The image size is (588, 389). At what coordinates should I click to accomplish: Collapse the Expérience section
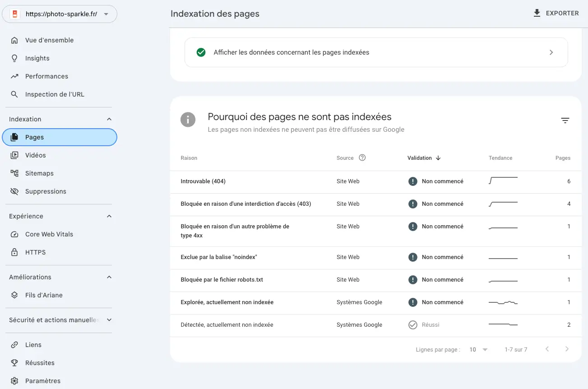tap(109, 216)
